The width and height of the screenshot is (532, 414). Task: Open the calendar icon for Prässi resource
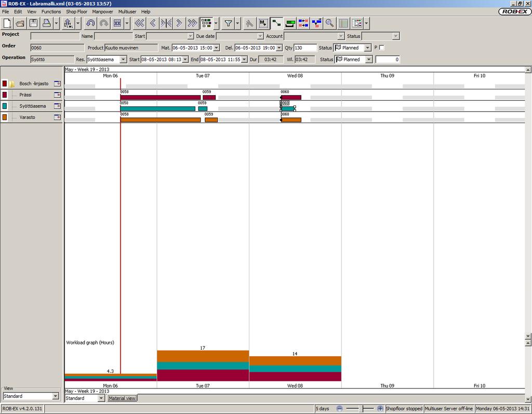tap(57, 95)
